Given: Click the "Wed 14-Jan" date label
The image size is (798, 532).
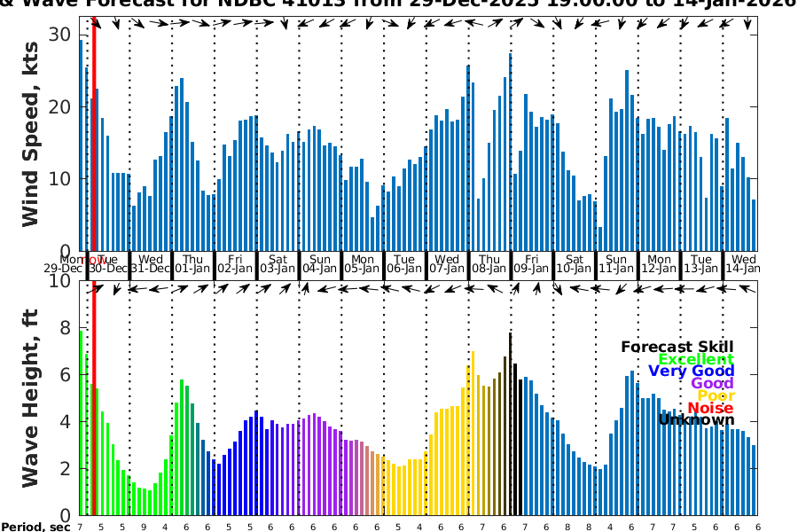Looking at the screenshot, I should tap(743, 263).
